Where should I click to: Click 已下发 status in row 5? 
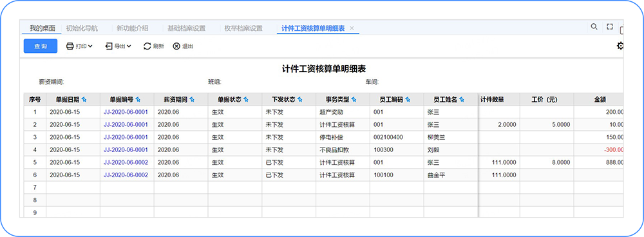click(274, 162)
